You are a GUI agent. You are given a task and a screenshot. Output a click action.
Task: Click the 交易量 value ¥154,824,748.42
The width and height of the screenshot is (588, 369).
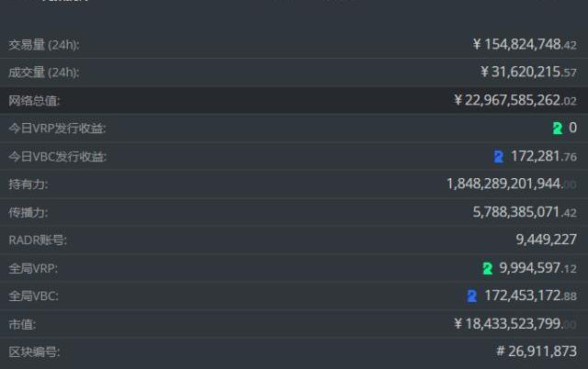(x=525, y=44)
